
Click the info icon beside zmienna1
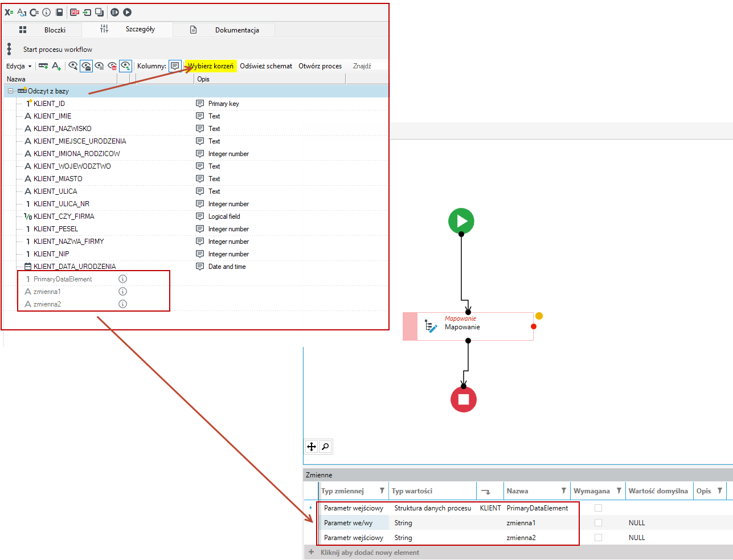[x=122, y=292]
